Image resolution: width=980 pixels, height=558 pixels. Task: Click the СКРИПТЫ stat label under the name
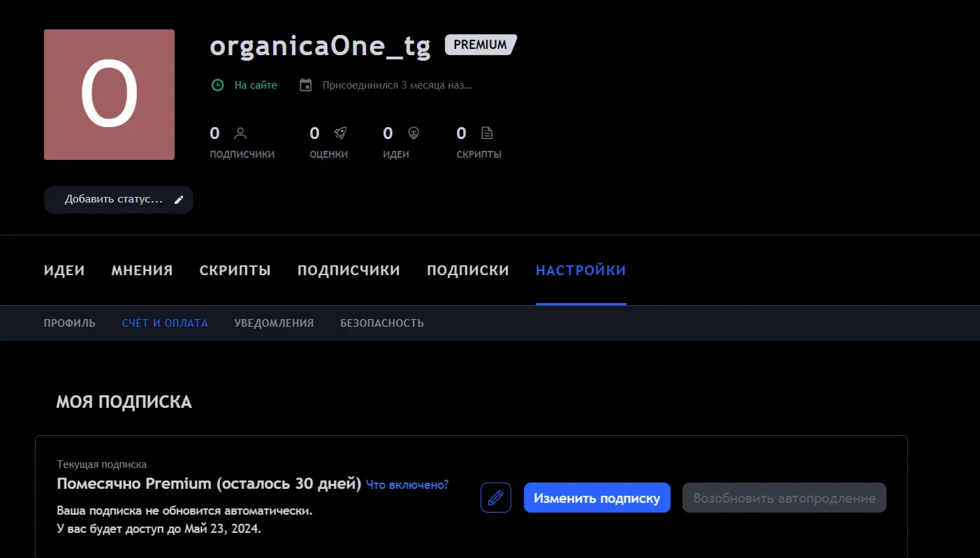479,154
